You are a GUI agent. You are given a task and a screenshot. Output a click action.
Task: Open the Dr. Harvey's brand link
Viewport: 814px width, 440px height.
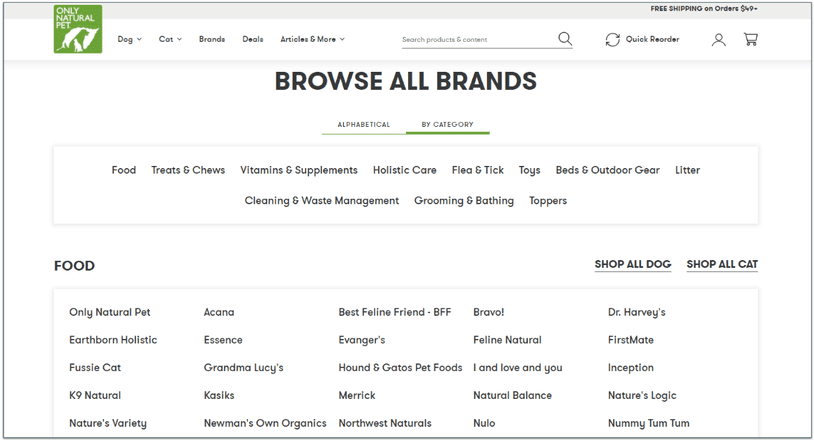636,312
